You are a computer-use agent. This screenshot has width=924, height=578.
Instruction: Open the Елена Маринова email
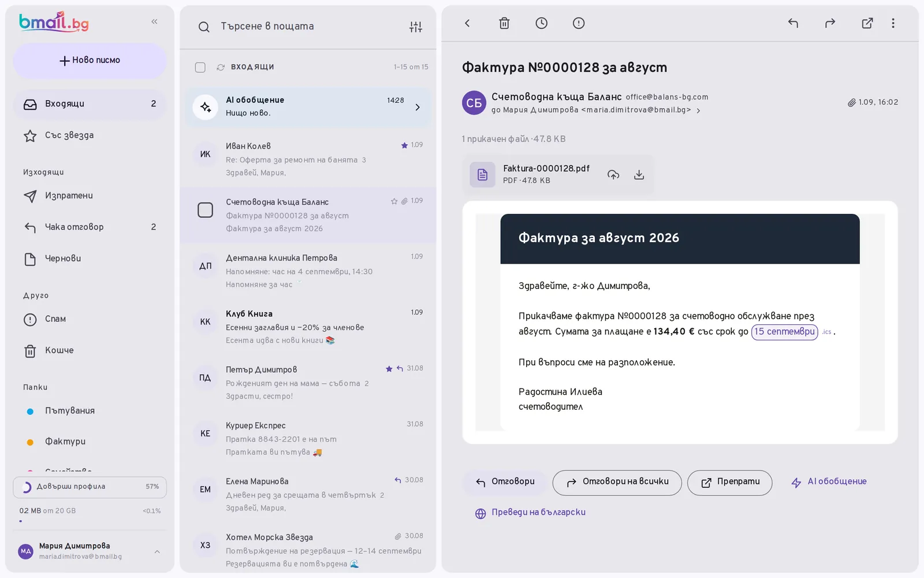tap(308, 495)
